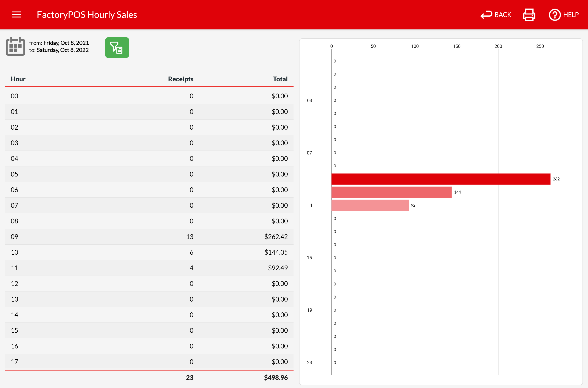This screenshot has width=588, height=388.
Task: Click the to date Saturday, Oct 8, 2022
Action: [x=62, y=50]
